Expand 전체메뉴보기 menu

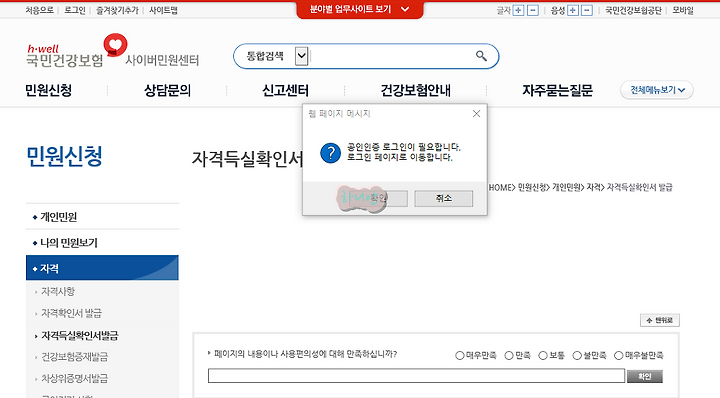pos(657,90)
